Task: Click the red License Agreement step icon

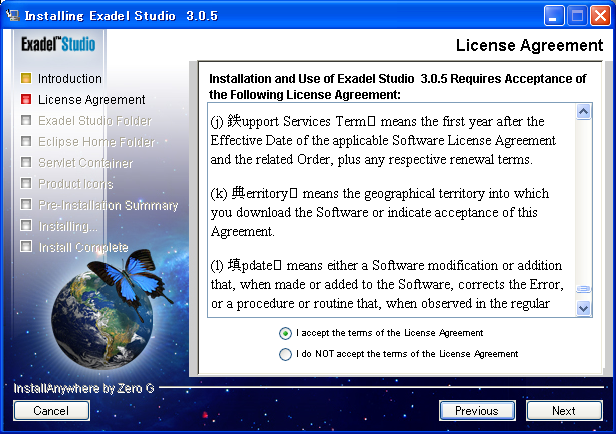Action: [x=26, y=99]
